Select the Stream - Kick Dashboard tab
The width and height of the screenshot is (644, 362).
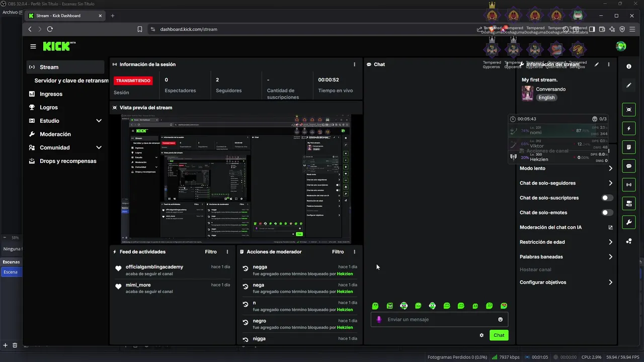coord(64,16)
